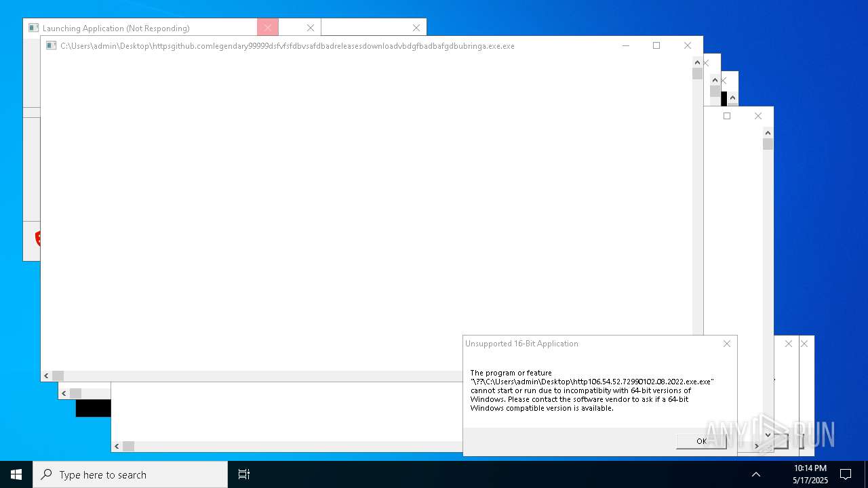868x488 pixels.
Task: Click the "Launching Application (Not Responding)" title text
Action: coord(116,28)
